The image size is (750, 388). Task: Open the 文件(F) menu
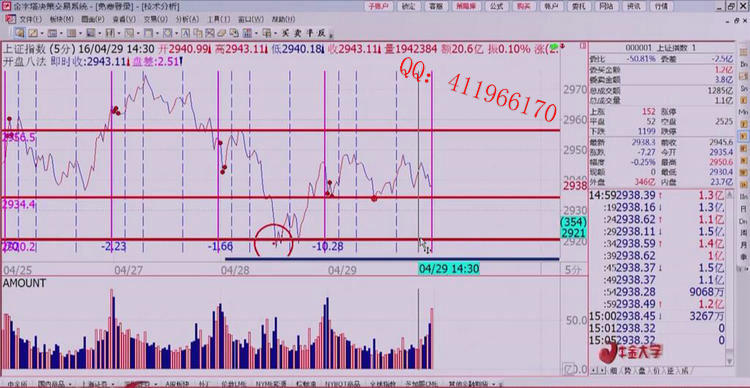(x=30, y=20)
